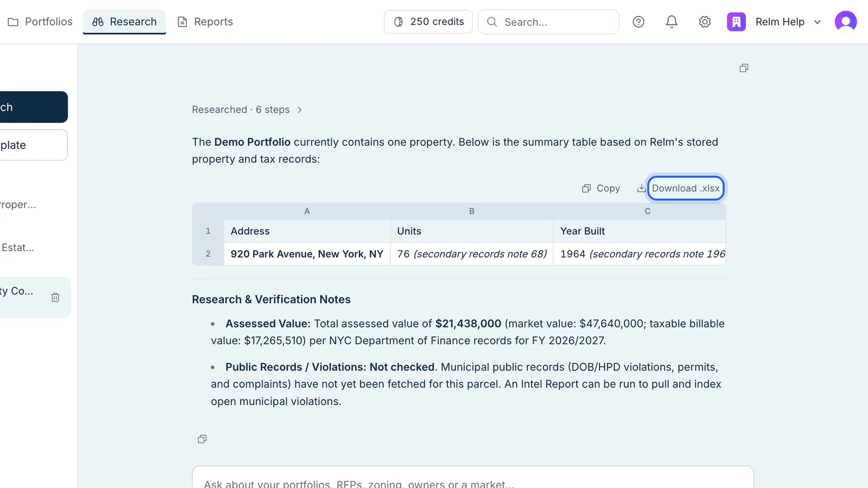Image resolution: width=868 pixels, height=488 pixels.
Task: Click the purple Relm Help building logo
Action: click(x=736, y=22)
